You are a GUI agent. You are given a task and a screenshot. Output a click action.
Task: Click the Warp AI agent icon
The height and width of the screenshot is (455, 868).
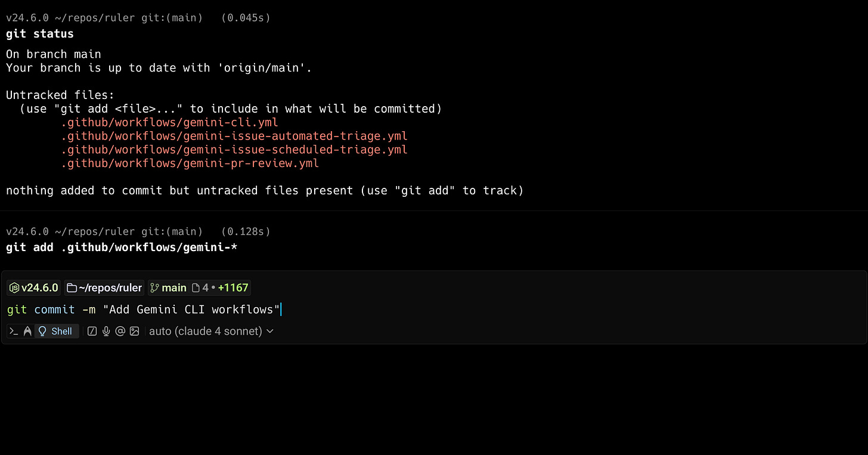click(27, 330)
